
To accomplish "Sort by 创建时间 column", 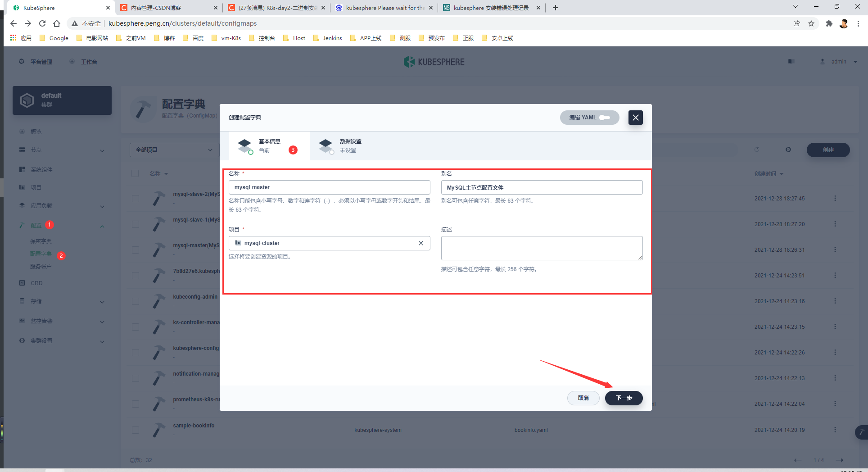I will [x=769, y=174].
